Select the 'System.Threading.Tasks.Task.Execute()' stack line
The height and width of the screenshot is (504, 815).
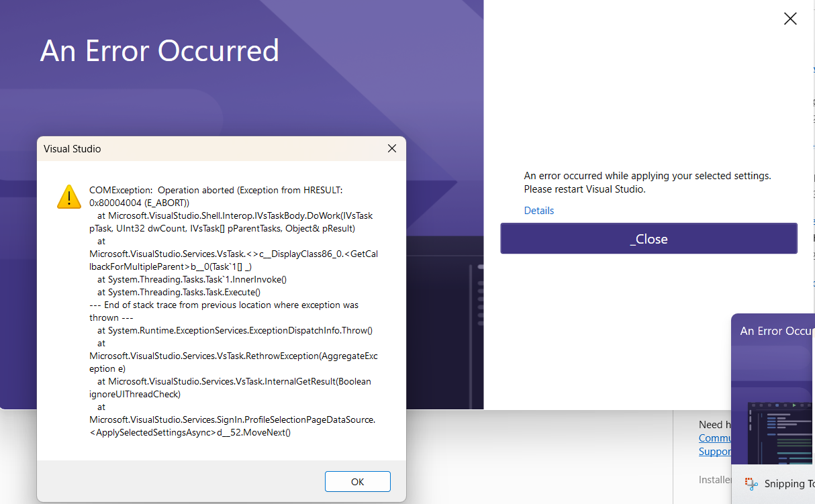click(x=179, y=292)
